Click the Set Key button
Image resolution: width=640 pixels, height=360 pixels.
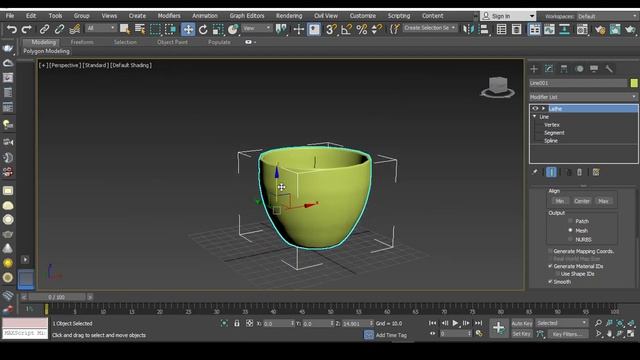pos(522,334)
